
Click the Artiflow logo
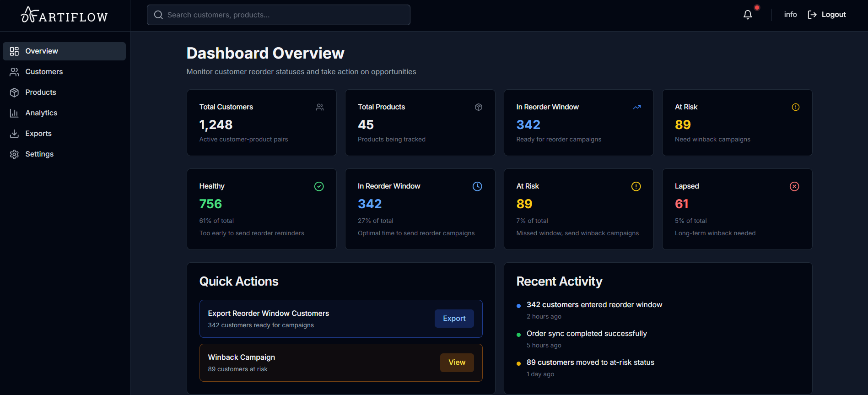65,16
